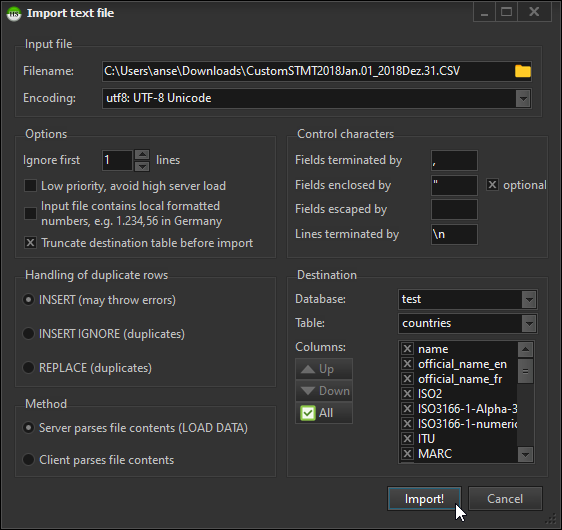Move column with the Up button
This screenshot has height=530, width=562.
coord(324,369)
